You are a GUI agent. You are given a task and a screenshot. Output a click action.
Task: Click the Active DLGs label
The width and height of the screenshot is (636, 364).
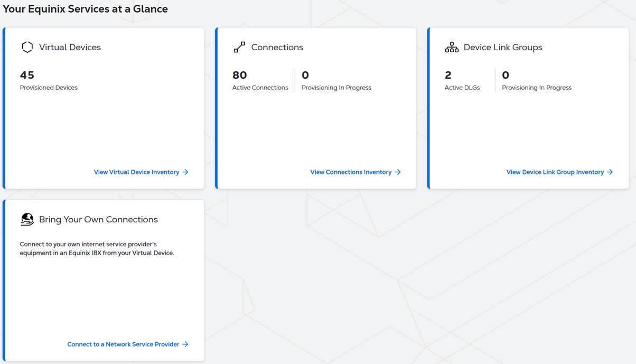click(x=462, y=88)
